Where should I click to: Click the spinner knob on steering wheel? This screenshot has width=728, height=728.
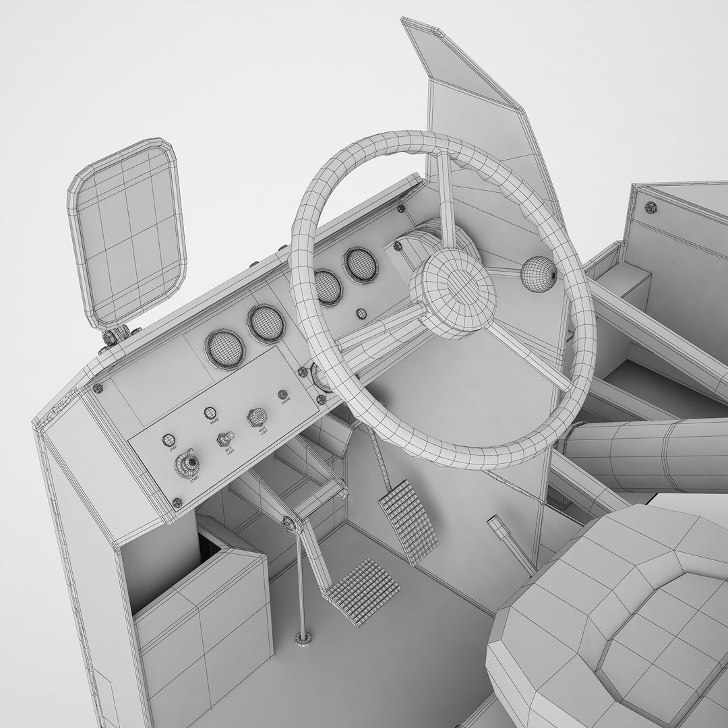coord(538,274)
